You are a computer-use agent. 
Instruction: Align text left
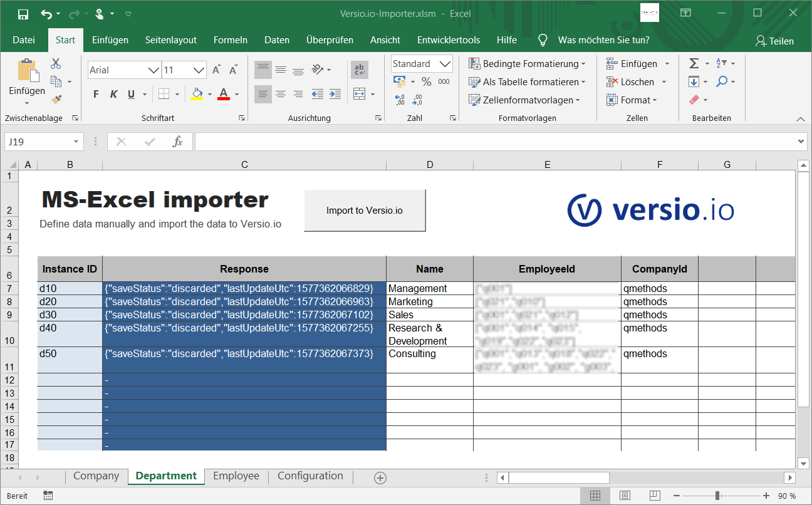(263, 94)
